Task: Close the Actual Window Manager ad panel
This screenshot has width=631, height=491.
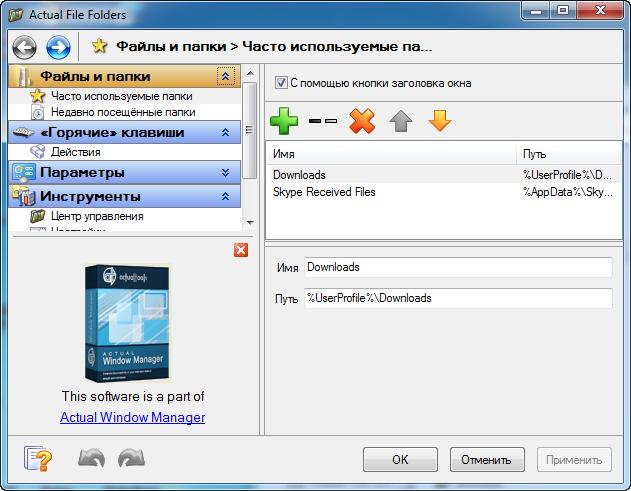Action: (241, 250)
